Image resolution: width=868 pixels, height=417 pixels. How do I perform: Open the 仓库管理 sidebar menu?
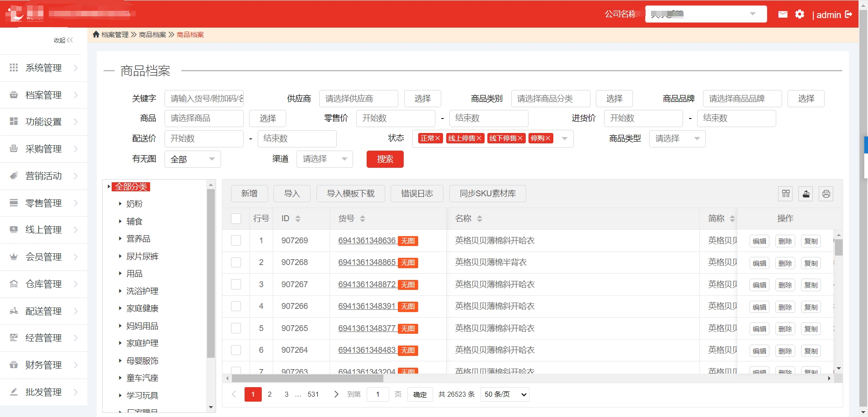pos(43,284)
